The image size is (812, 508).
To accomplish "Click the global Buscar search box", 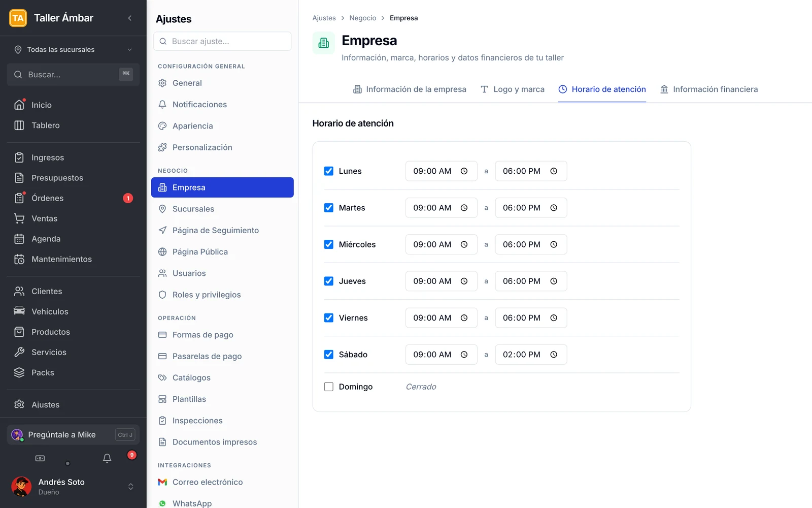I will 74,75.
